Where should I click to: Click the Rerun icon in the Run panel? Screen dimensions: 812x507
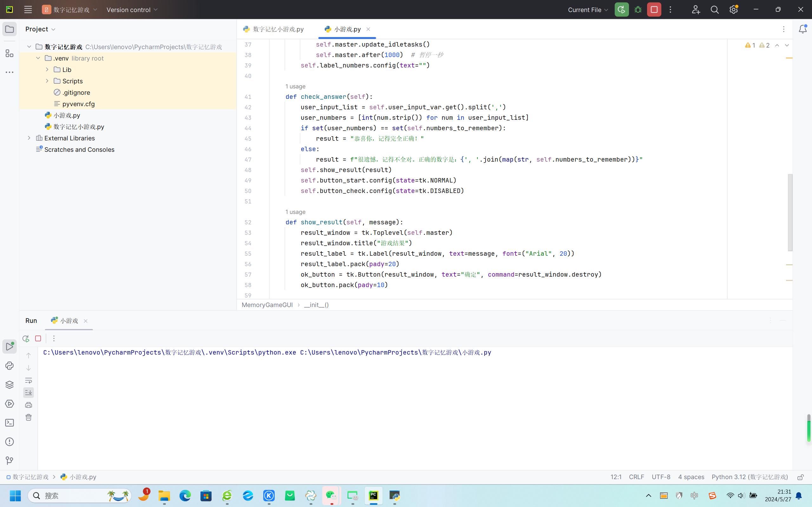(x=26, y=338)
